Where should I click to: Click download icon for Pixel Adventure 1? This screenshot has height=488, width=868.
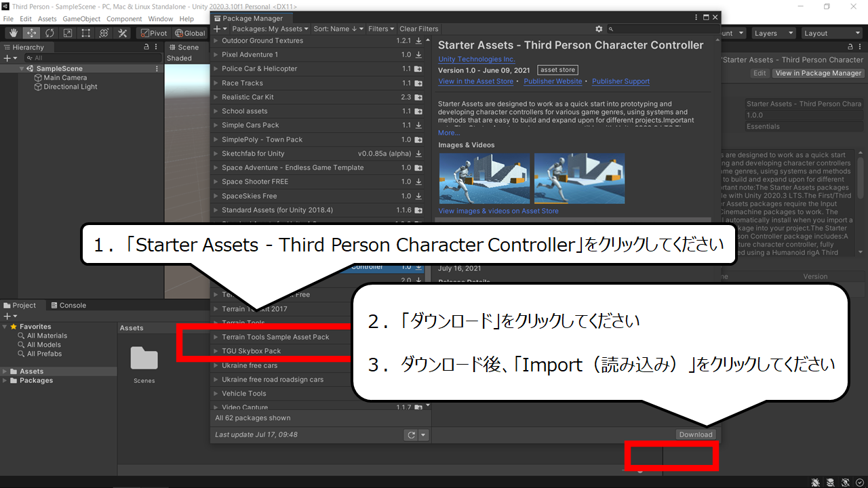coord(418,55)
